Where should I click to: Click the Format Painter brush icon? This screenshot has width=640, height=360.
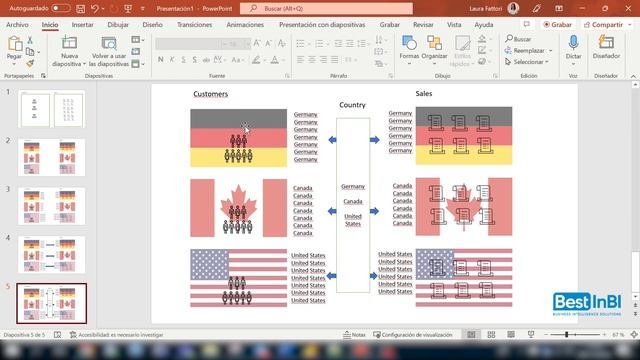pos(30,63)
